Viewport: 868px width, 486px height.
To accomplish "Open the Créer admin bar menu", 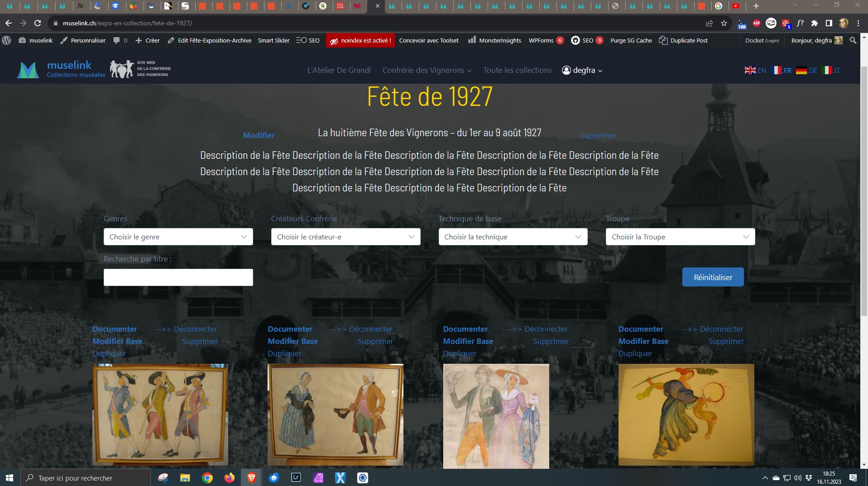I will point(148,40).
